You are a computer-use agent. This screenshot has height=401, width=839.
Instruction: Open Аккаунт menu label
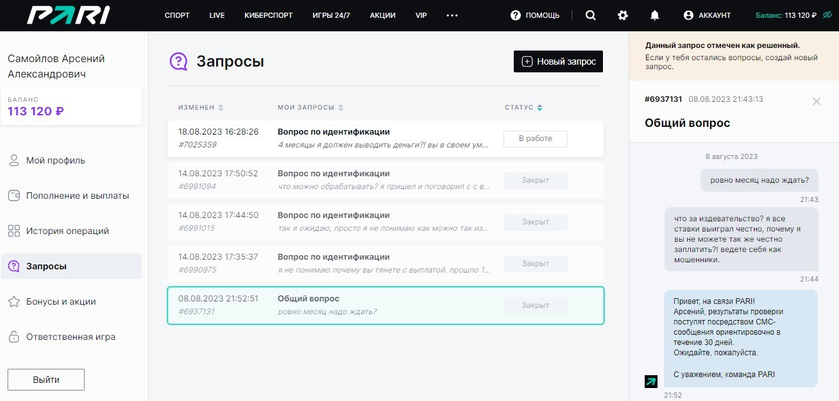714,16
